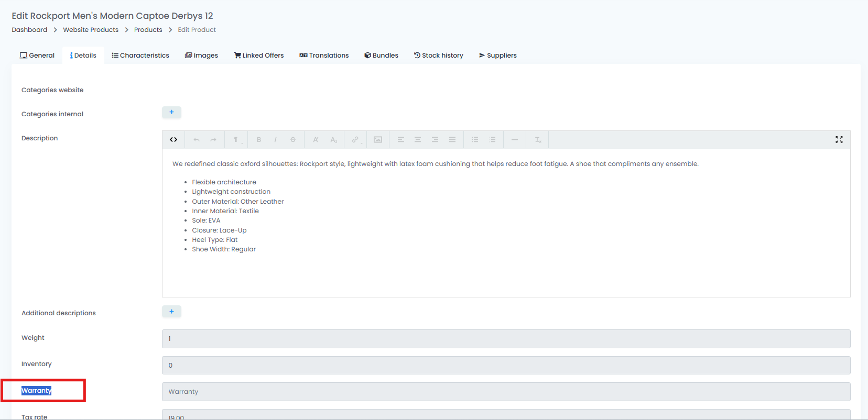Click 'Closure: Lace-Up' bullet text

coord(219,230)
